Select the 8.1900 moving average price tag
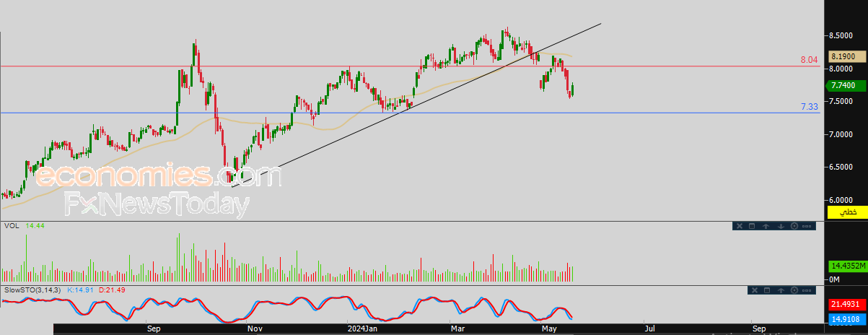The height and width of the screenshot is (335, 868). click(x=847, y=56)
